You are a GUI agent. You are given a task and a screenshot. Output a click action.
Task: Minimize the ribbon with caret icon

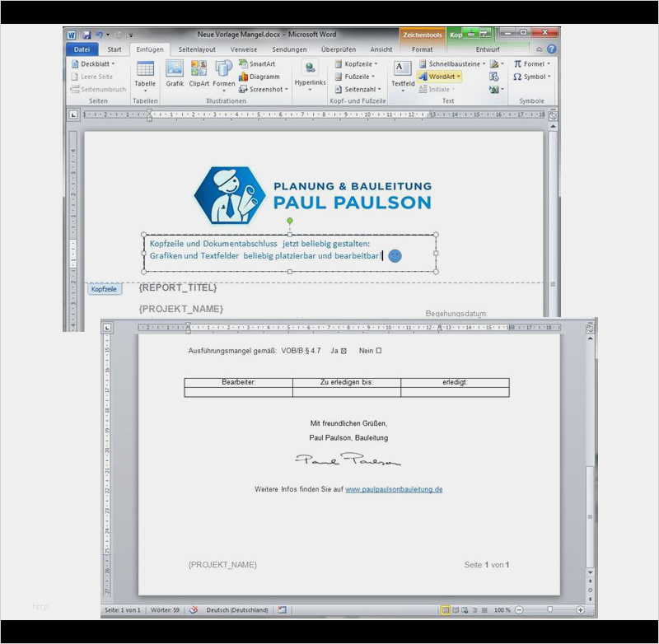click(540, 49)
